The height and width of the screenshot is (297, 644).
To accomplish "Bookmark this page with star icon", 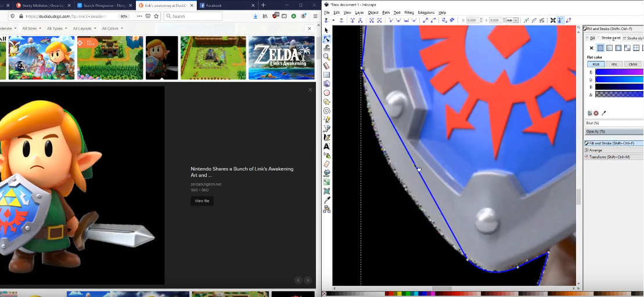I will click(x=156, y=16).
